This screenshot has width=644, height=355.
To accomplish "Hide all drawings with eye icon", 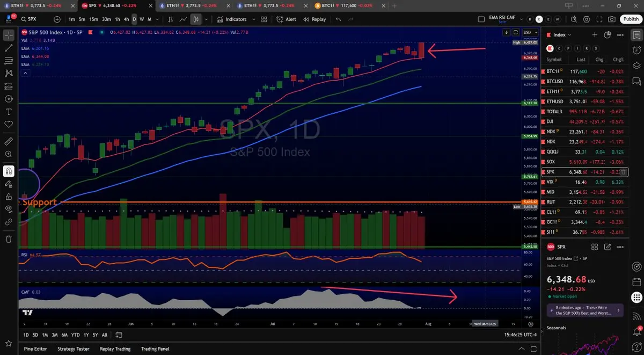I will [x=9, y=208].
